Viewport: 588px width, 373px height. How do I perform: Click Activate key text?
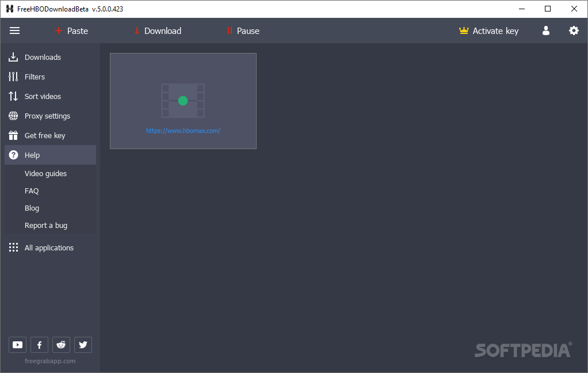495,31
